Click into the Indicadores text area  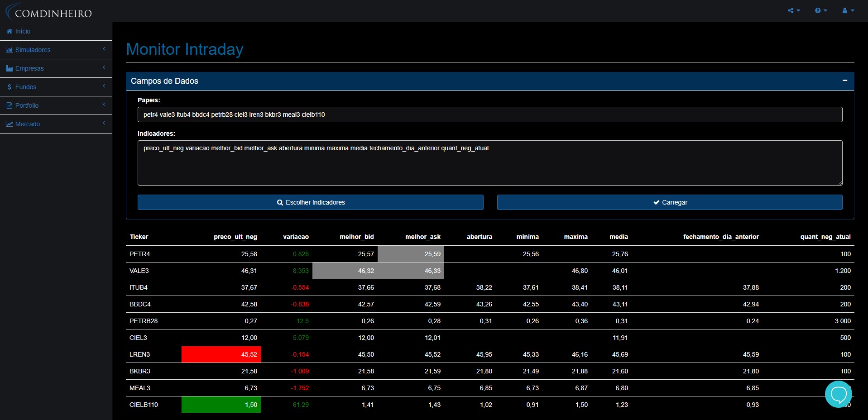(490, 163)
